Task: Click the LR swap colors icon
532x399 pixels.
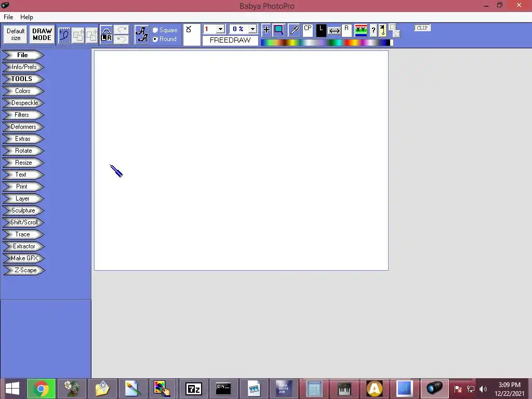Action: [106, 35]
